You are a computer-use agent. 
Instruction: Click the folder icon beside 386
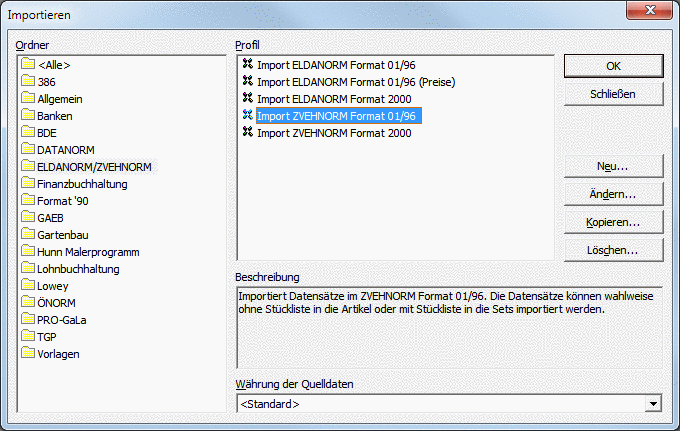click(28, 81)
